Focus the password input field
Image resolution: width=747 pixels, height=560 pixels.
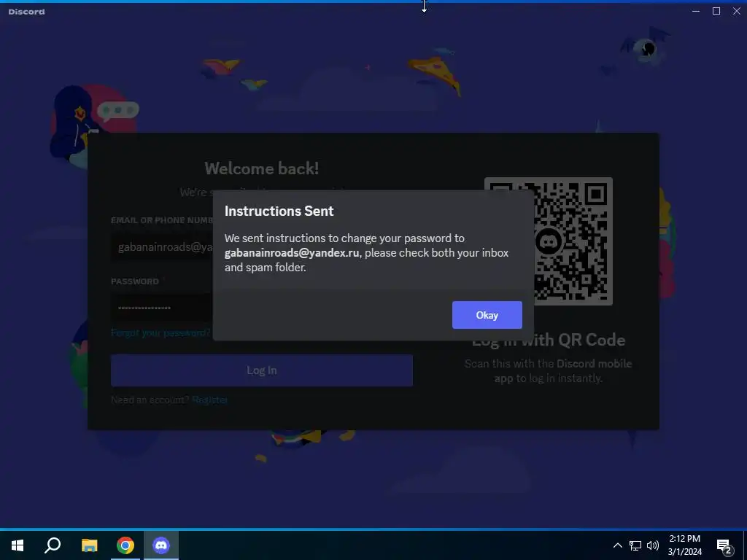tap(162, 308)
